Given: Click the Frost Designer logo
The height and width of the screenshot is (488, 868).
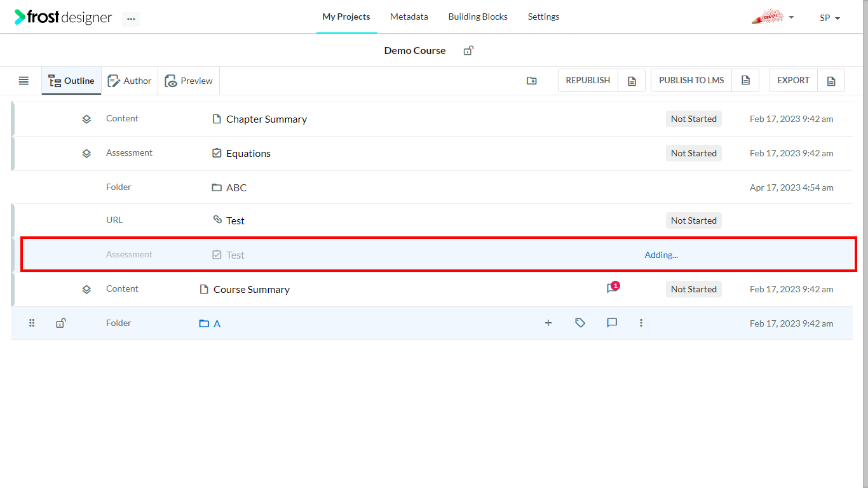Looking at the screenshot, I should (63, 17).
